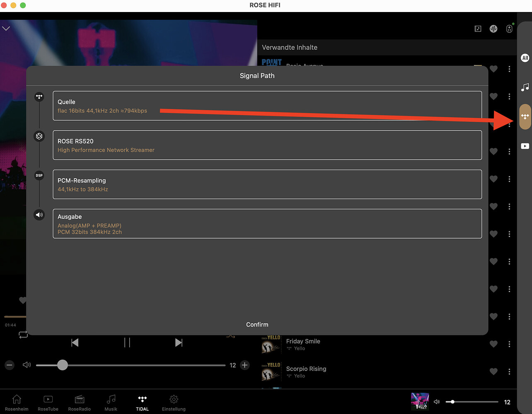Go to the Rosenheim home tab
532x414 pixels.
click(x=17, y=402)
